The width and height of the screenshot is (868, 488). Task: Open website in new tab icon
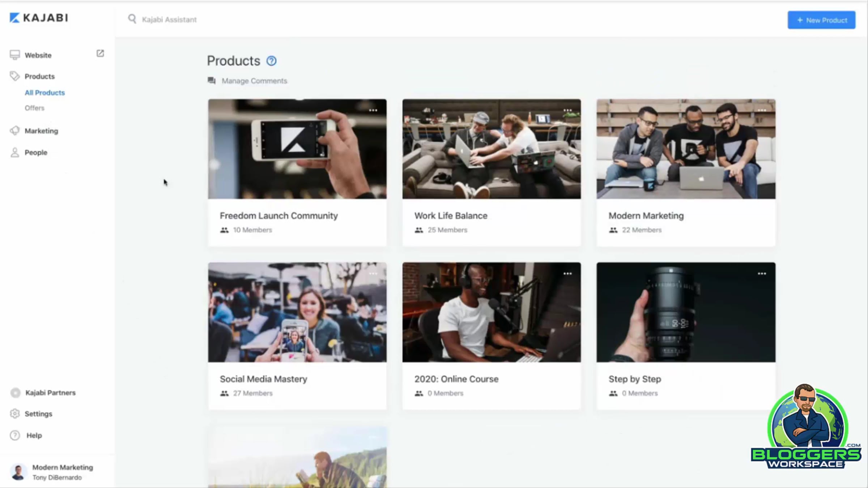pos(100,53)
